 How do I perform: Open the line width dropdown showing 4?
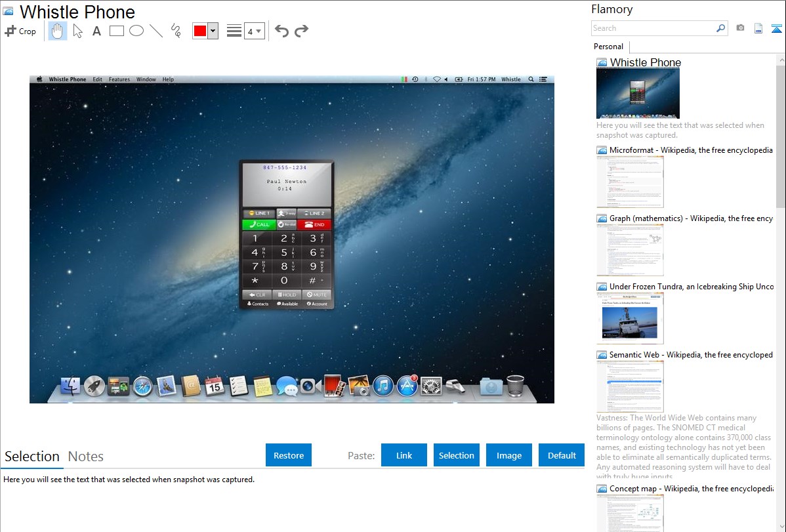pos(255,31)
